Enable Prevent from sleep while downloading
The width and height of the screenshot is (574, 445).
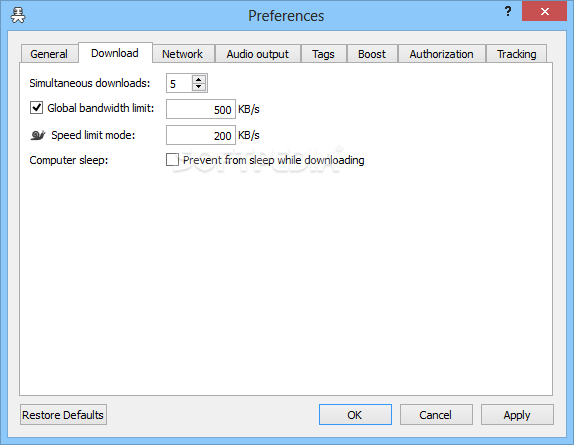[172, 160]
